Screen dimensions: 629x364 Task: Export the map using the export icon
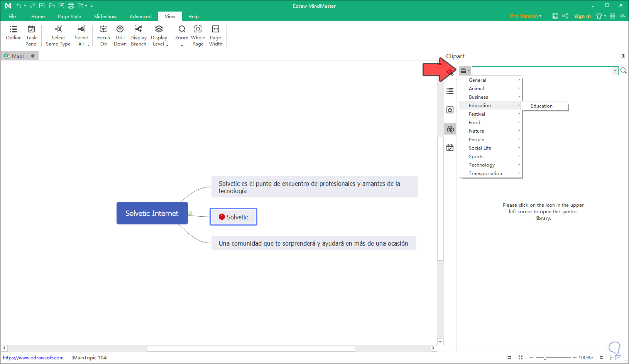click(81, 6)
